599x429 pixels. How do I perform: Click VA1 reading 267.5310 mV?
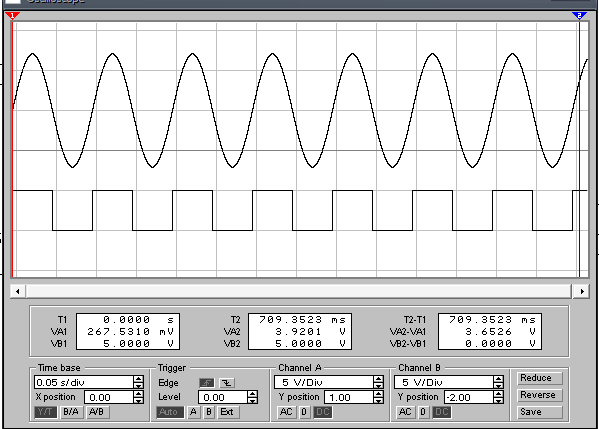pyautogui.click(x=130, y=331)
